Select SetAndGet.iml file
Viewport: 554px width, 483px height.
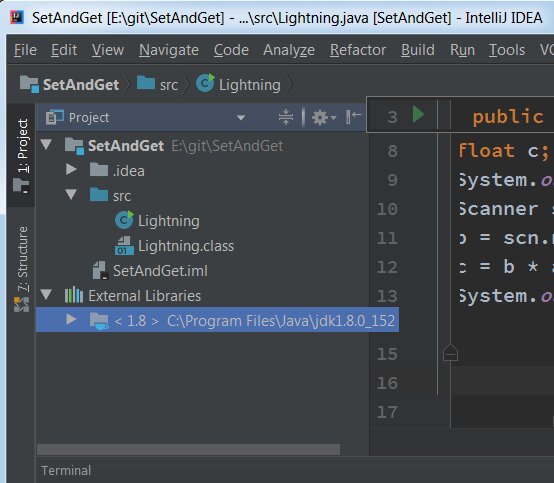202,271
